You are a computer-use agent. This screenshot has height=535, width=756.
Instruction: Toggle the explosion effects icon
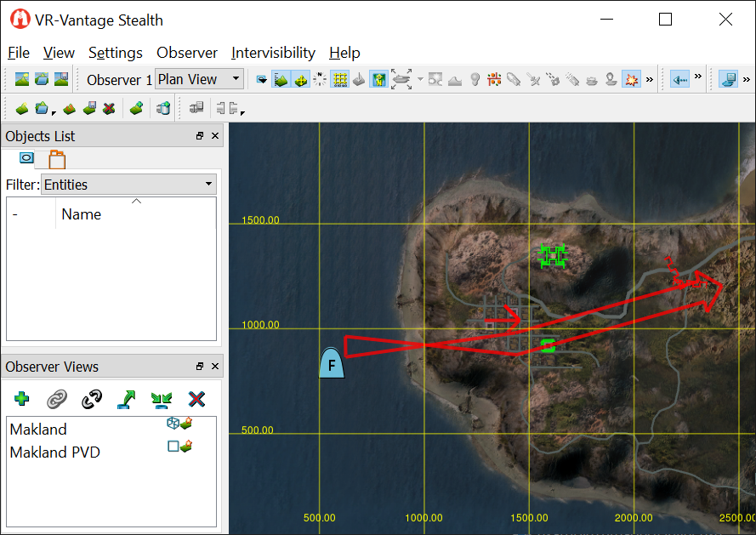(632, 80)
